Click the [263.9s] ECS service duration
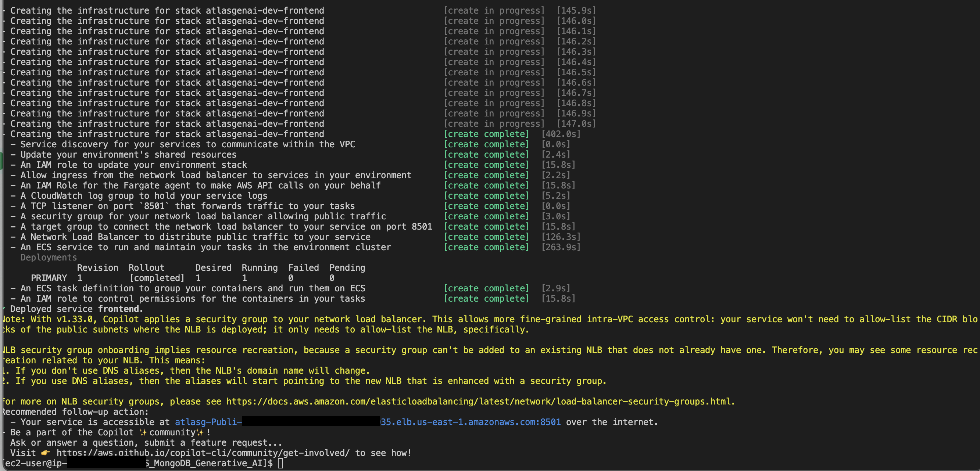The image size is (980, 471). click(x=561, y=248)
